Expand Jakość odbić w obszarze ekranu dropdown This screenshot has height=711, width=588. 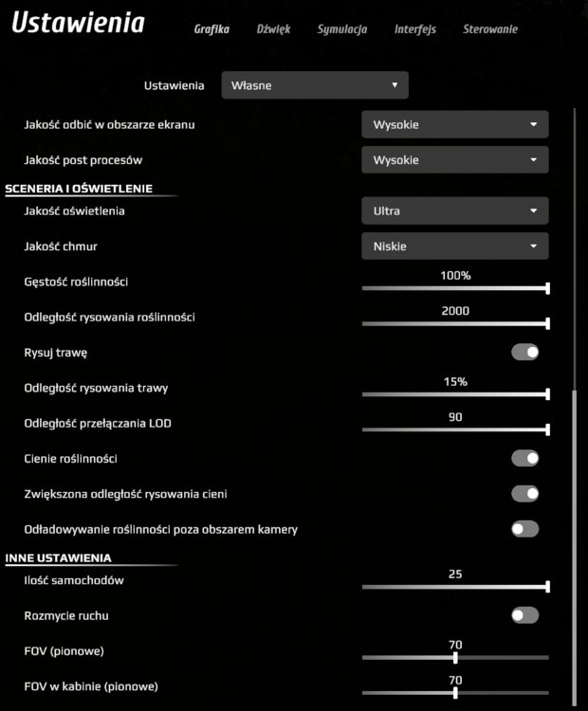pos(454,124)
